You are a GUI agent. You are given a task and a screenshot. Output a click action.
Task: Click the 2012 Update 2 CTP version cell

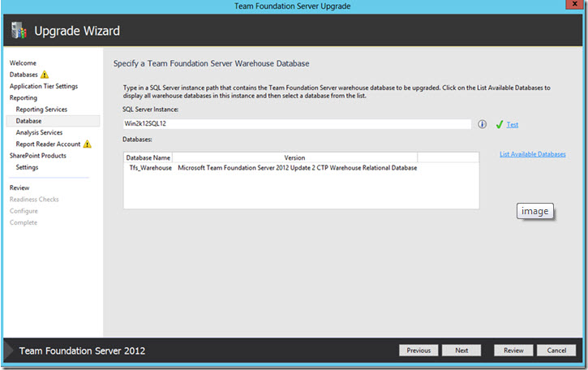298,168
